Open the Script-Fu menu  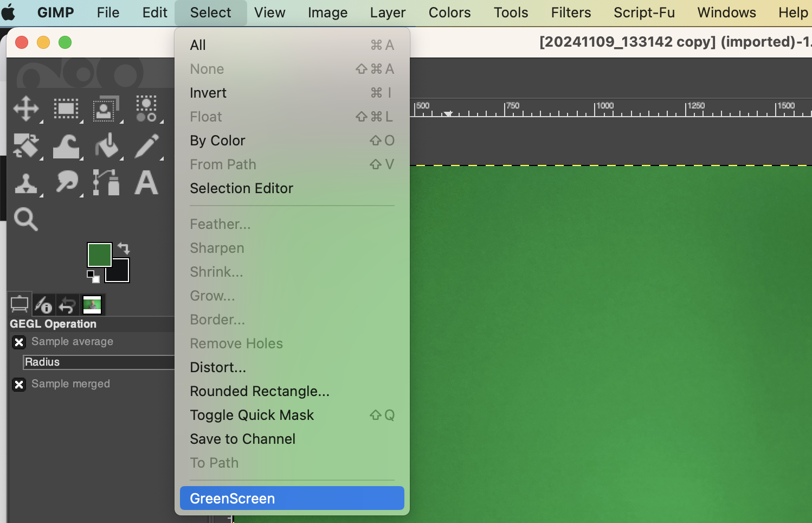coord(644,12)
